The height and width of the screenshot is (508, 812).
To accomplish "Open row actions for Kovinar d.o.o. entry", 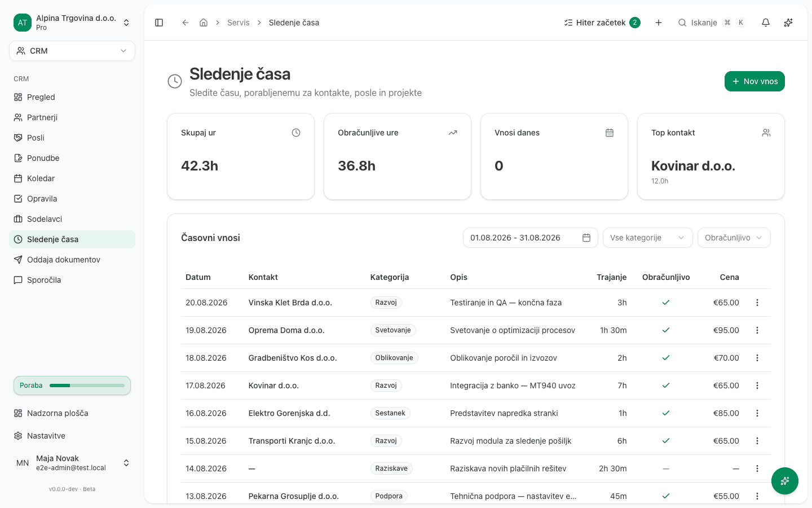I will pos(757,386).
